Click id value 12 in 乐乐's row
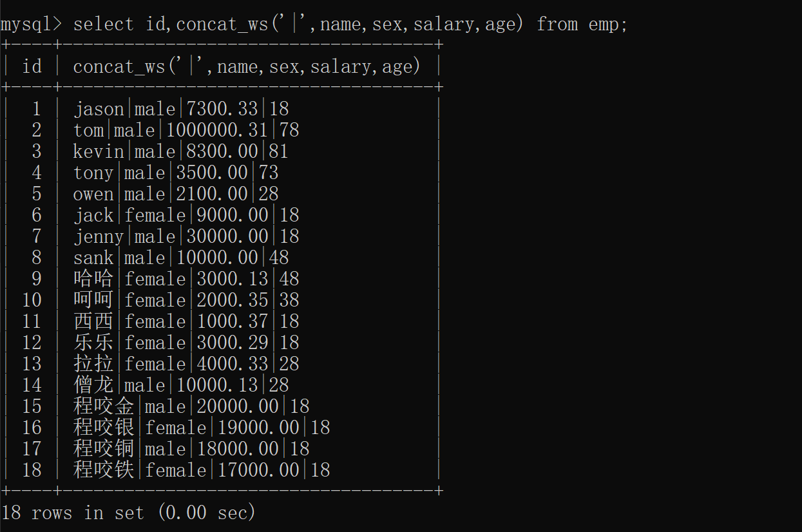Screen dimensions: 802x532 tap(32, 343)
